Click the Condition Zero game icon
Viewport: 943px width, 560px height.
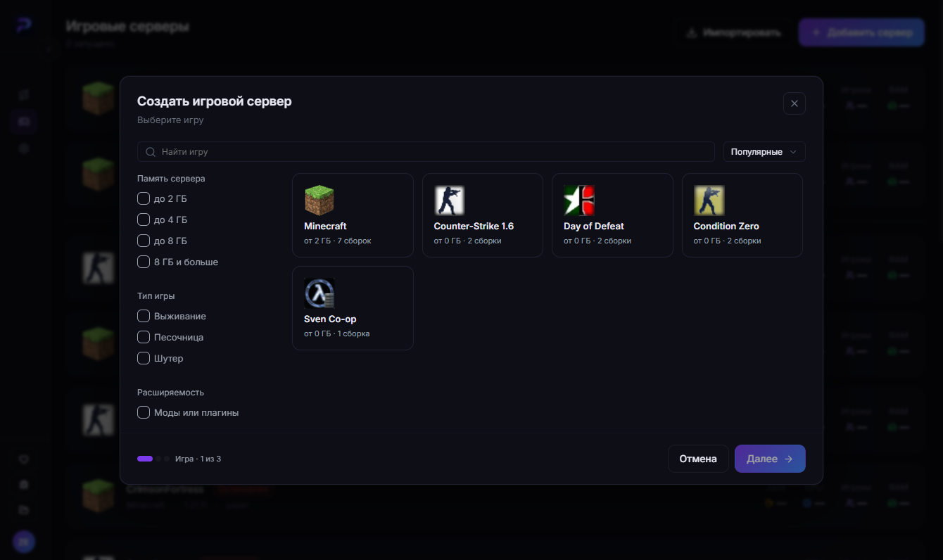click(x=709, y=201)
